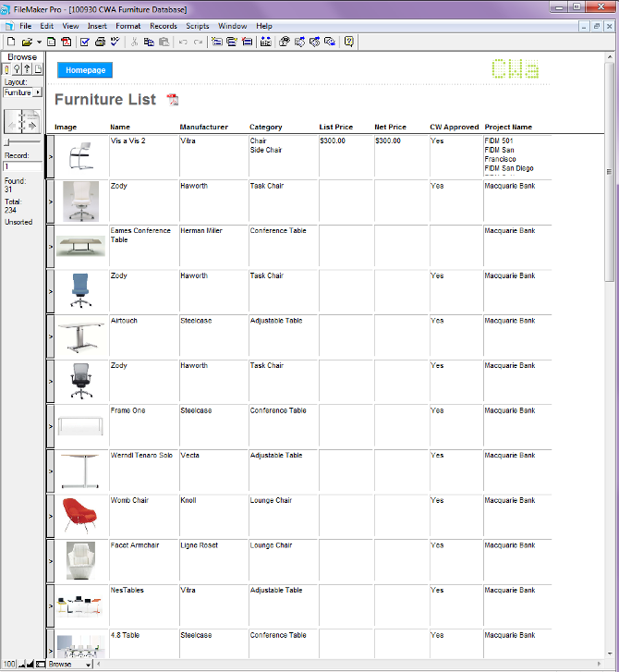Click the Help question mark icon
Viewport: 619px width, 672px height.
point(348,42)
